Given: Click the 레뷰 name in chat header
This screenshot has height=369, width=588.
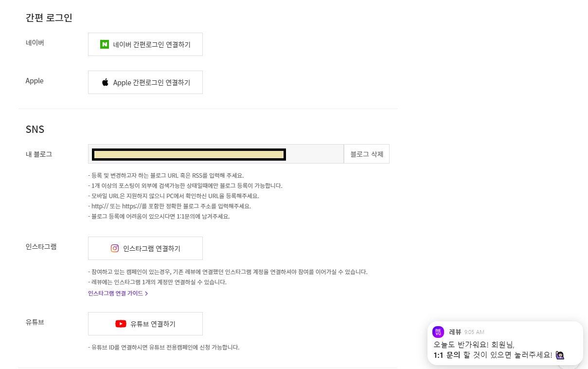Looking at the screenshot, I should (454, 332).
